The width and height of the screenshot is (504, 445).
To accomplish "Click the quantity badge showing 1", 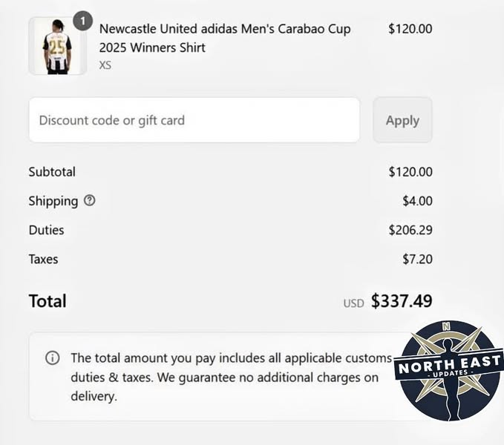I will point(82,22).
